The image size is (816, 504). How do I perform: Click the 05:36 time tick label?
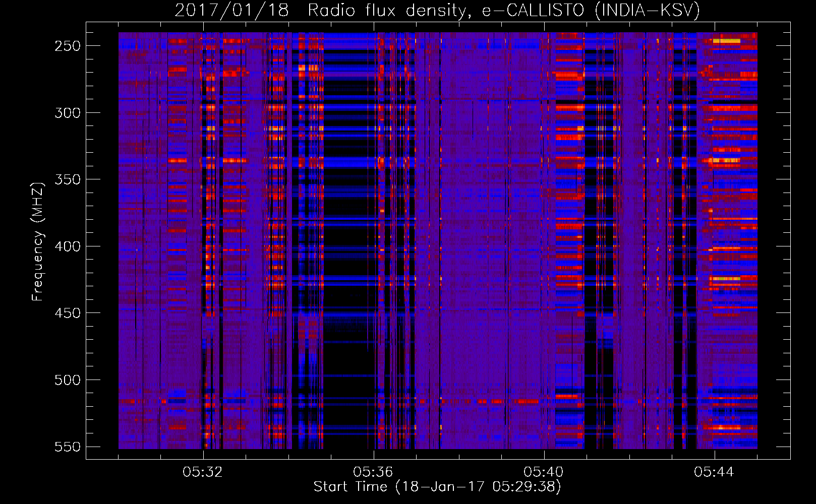[x=373, y=472]
